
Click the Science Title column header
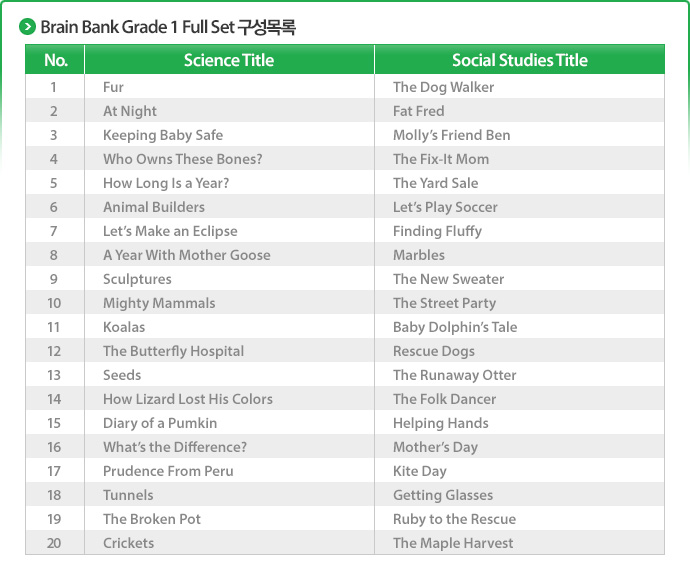(229, 60)
